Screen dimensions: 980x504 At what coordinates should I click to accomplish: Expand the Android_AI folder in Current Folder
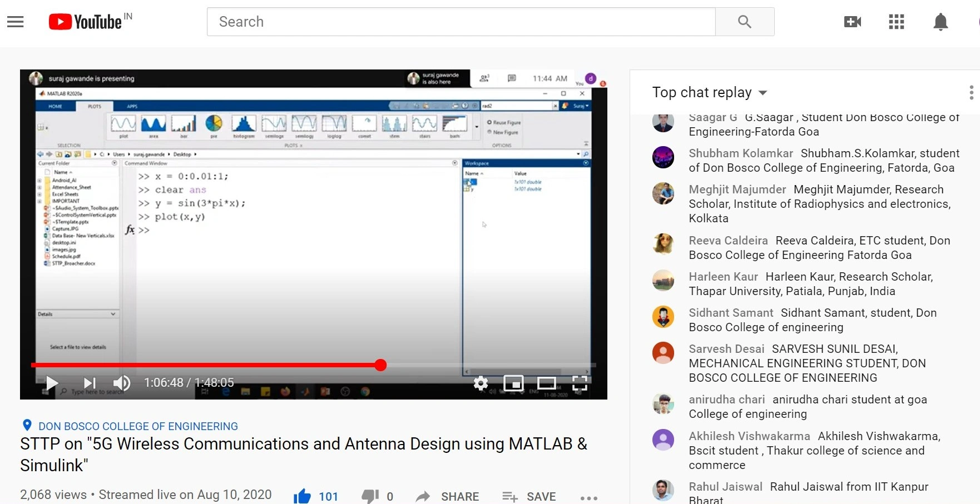tap(39, 181)
